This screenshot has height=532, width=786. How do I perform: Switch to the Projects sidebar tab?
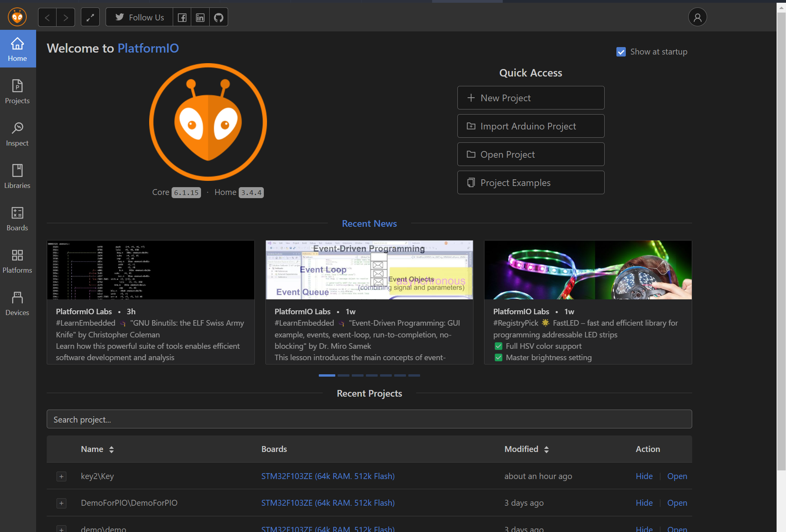[x=17, y=91]
